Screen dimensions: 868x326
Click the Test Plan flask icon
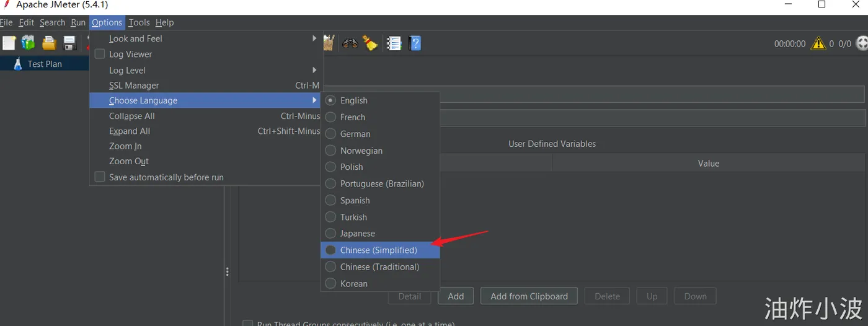click(17, 64)
